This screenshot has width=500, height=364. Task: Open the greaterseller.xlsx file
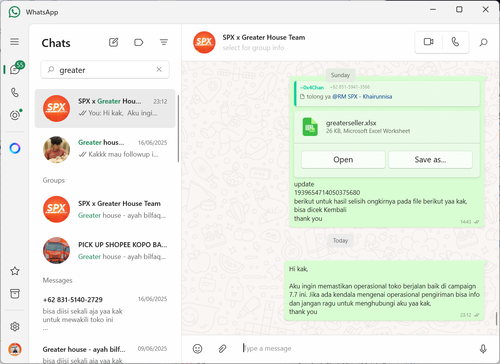[x=343, y=160]
